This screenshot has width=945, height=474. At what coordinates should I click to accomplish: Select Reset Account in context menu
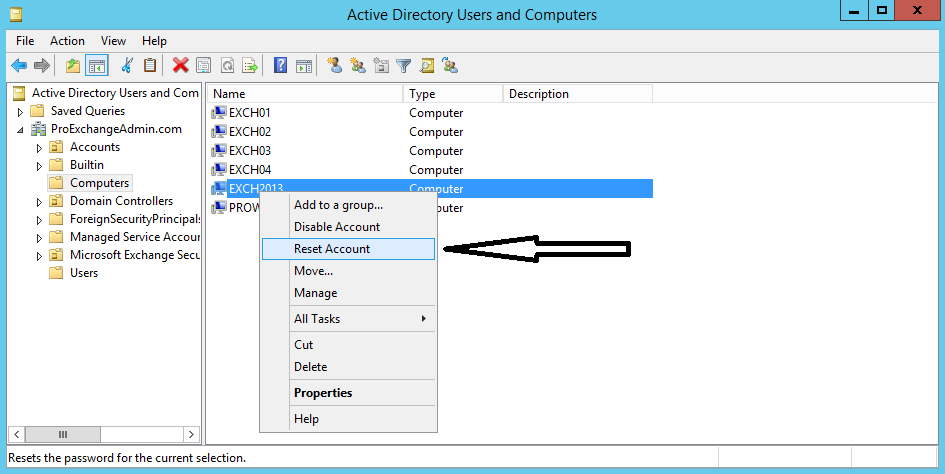[332, 249]
